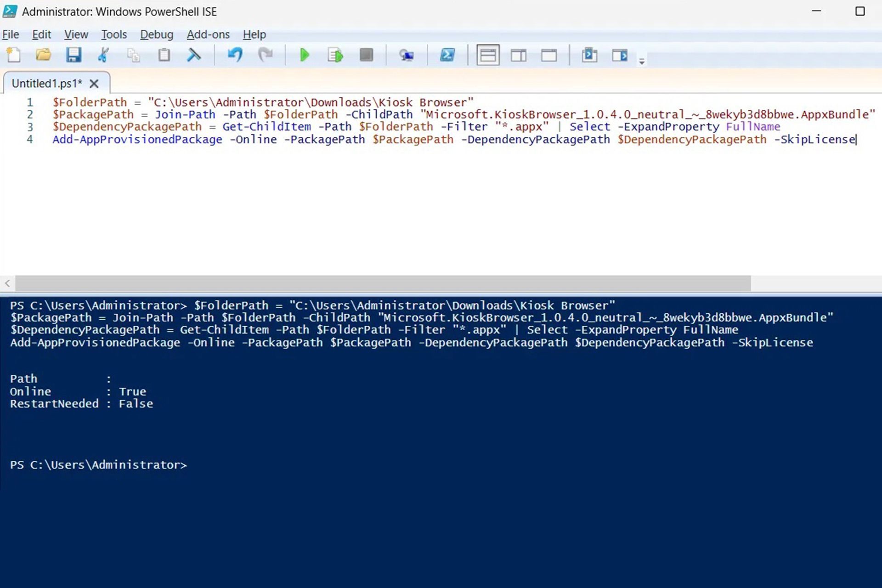Cut selection with the scissors icon
This screenshot has width=882, height=588.
click(x=103, y=55)
